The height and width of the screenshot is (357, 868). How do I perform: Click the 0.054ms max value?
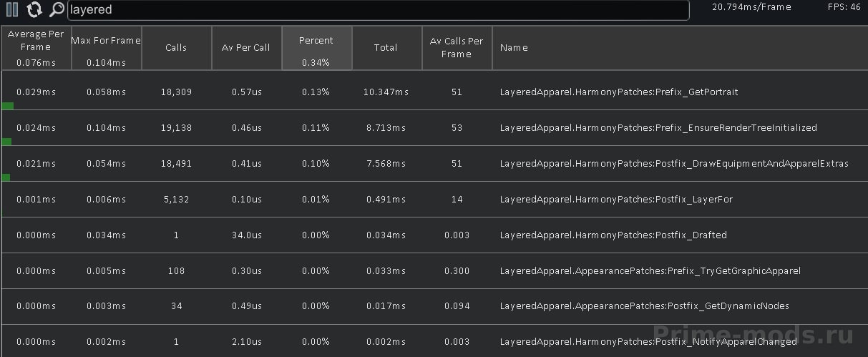[106, 164]
